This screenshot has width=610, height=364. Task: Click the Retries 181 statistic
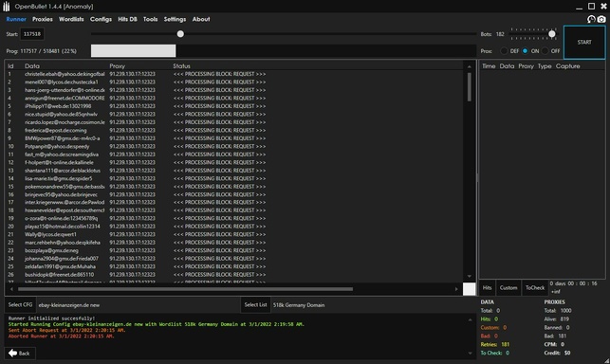[495, 344]
